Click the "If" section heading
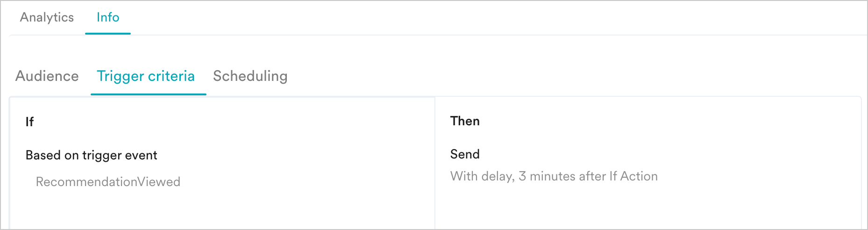Screen dimensions: 868x230 tap(29, 122)
